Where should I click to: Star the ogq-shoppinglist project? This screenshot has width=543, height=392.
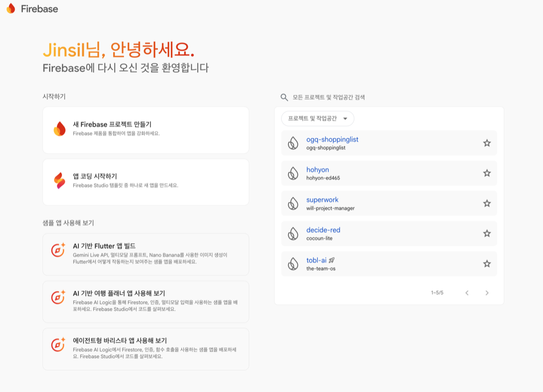[486, 143]
